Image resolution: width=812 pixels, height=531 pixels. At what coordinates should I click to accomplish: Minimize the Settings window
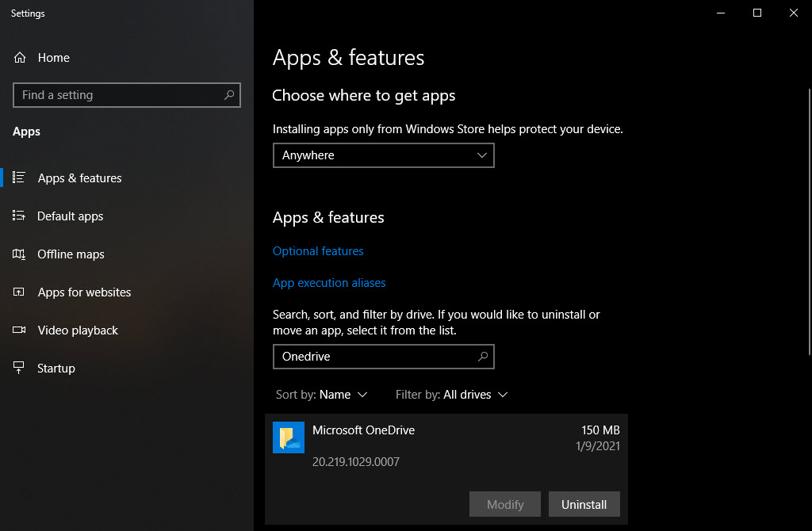click(720, 13)
